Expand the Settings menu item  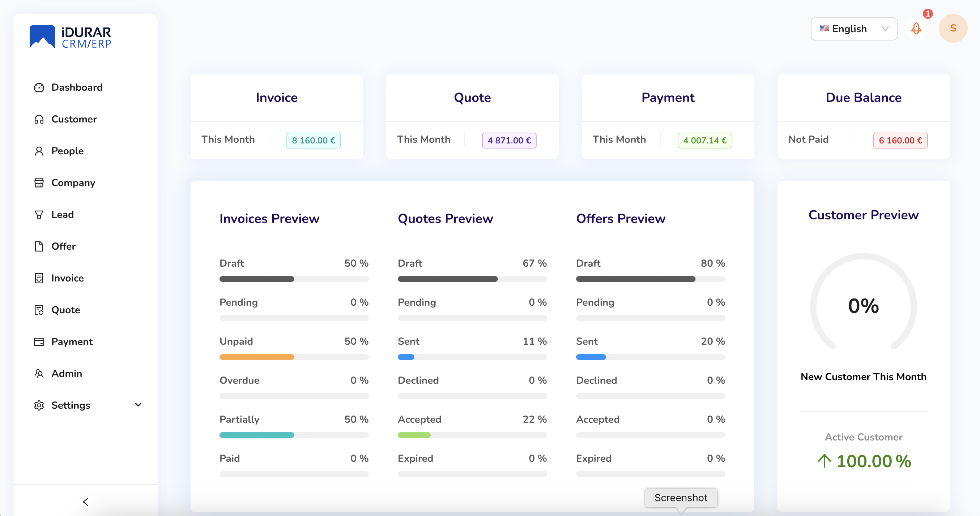coord(70,405)
